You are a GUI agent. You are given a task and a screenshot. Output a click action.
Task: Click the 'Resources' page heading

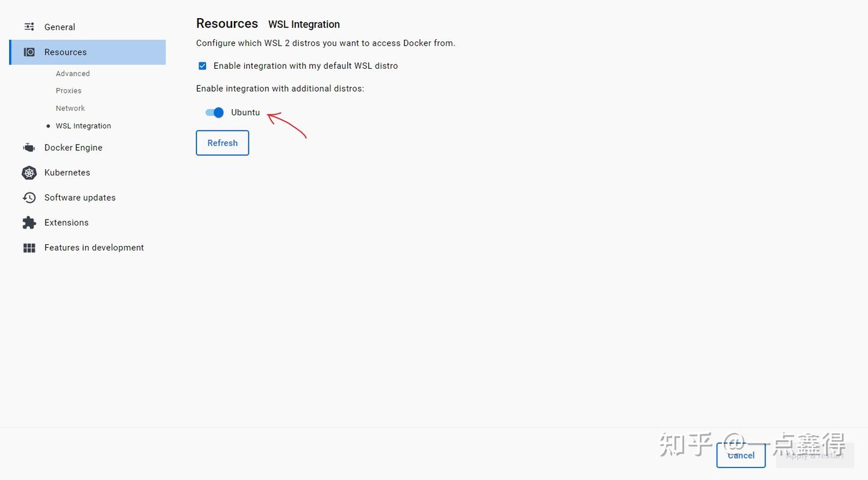pyautogui.click(x=227, y=24)
